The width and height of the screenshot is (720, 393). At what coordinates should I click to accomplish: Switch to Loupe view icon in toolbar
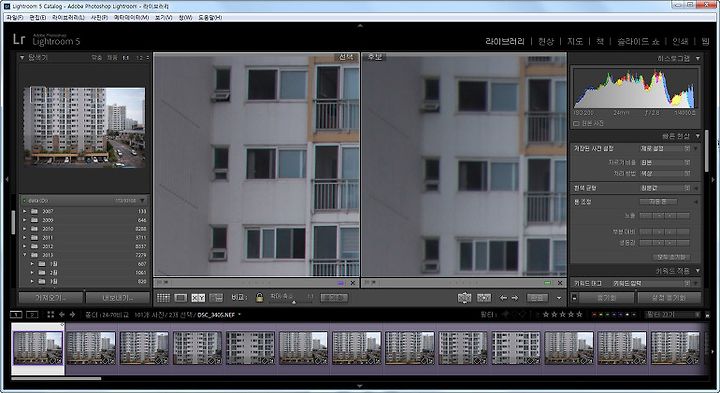[x=180, y=298]
